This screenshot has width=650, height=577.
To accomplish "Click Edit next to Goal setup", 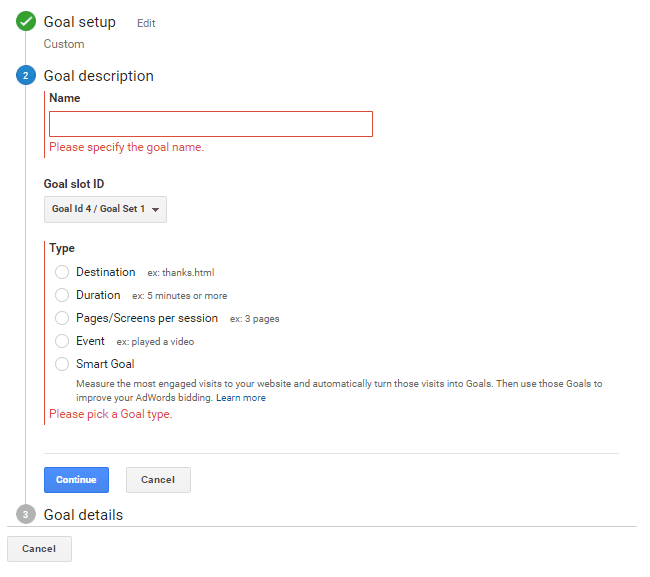I will tap(146, 23).
